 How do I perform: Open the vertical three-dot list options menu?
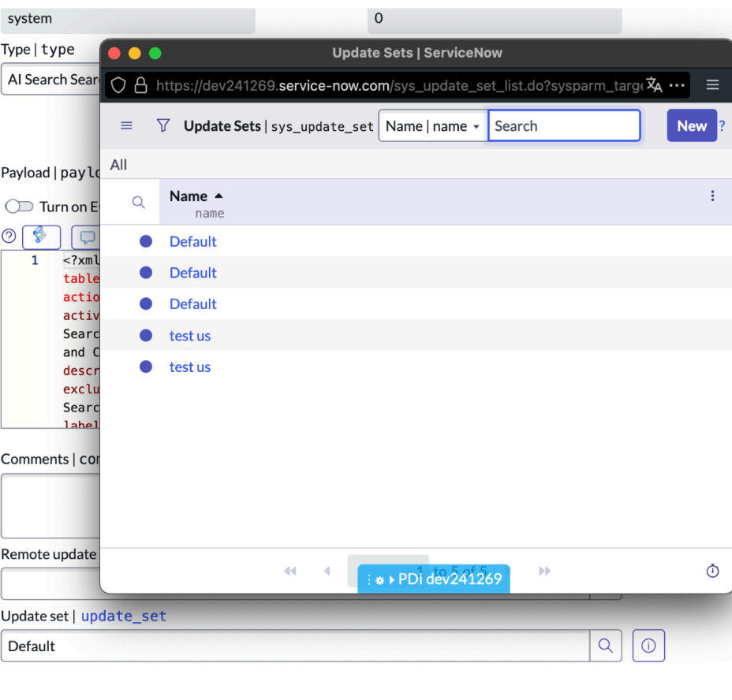(712, 196)
